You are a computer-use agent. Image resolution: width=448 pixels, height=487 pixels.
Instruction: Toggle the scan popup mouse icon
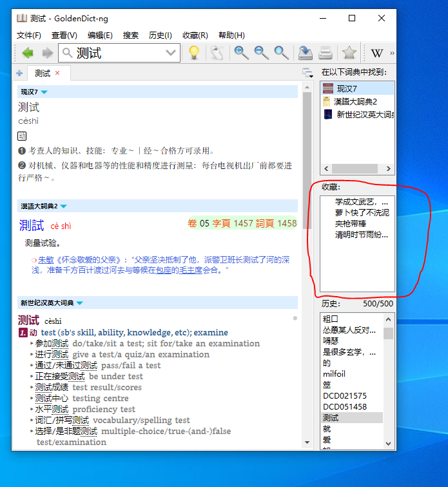pos(217,53)
